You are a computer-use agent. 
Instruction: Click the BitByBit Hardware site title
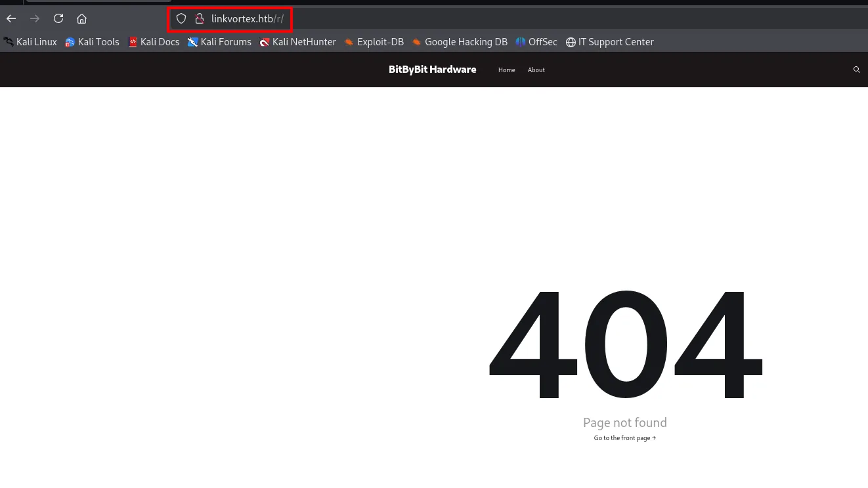click(433, 70)
